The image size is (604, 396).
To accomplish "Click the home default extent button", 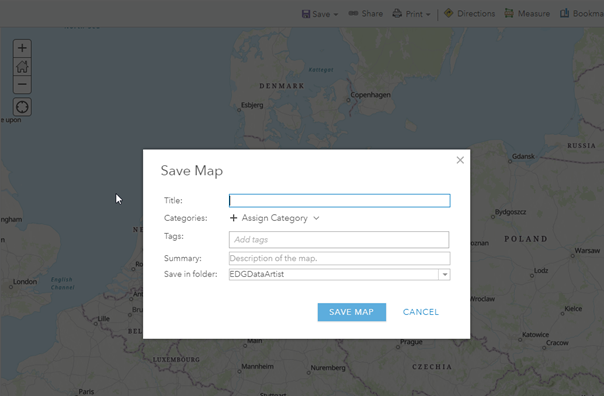I will tap(22, 67).
